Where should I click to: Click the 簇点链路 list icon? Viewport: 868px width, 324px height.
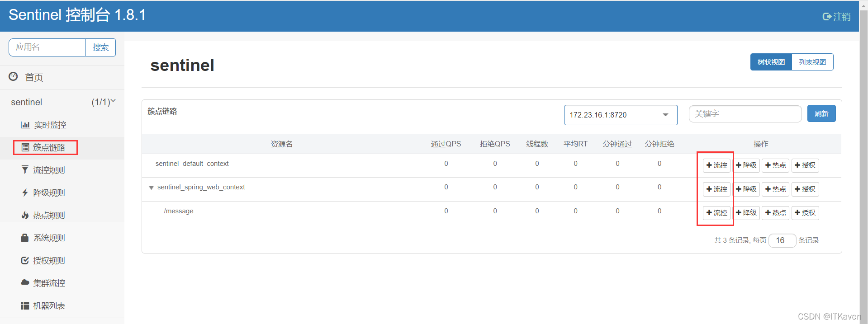[25, 147]
